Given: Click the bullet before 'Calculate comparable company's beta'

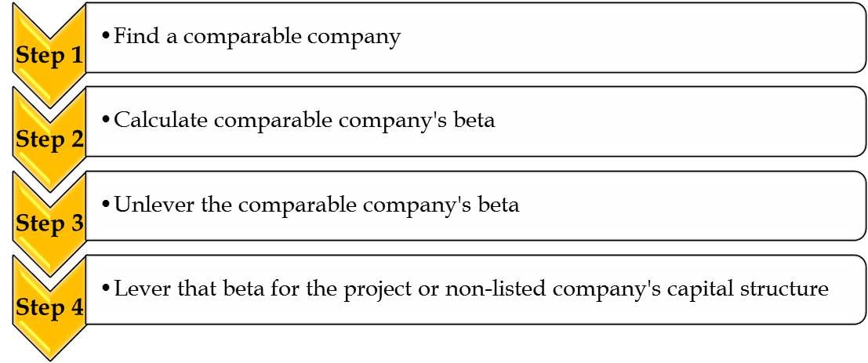Looking at the screenshot, I should point(106,121).
